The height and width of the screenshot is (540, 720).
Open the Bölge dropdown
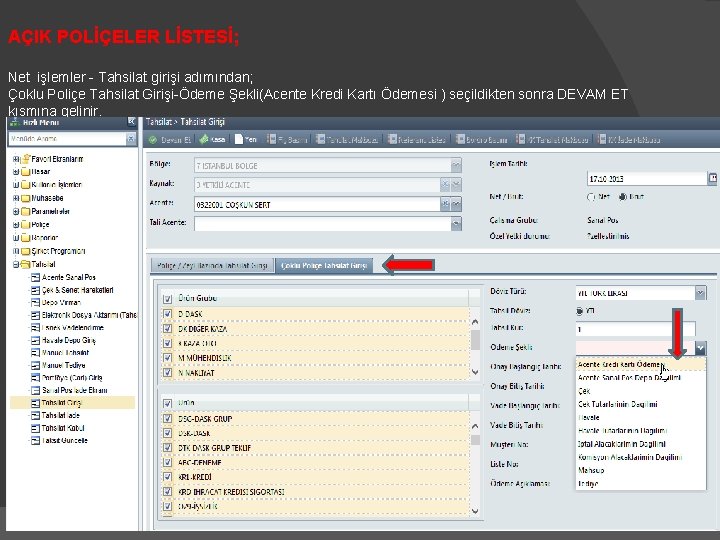[x=456, y=165]
